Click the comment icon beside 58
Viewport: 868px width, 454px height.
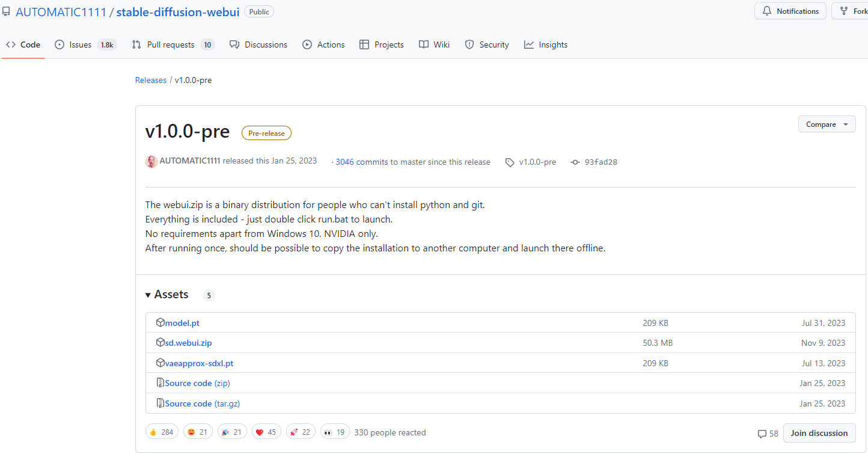(762, 434)
